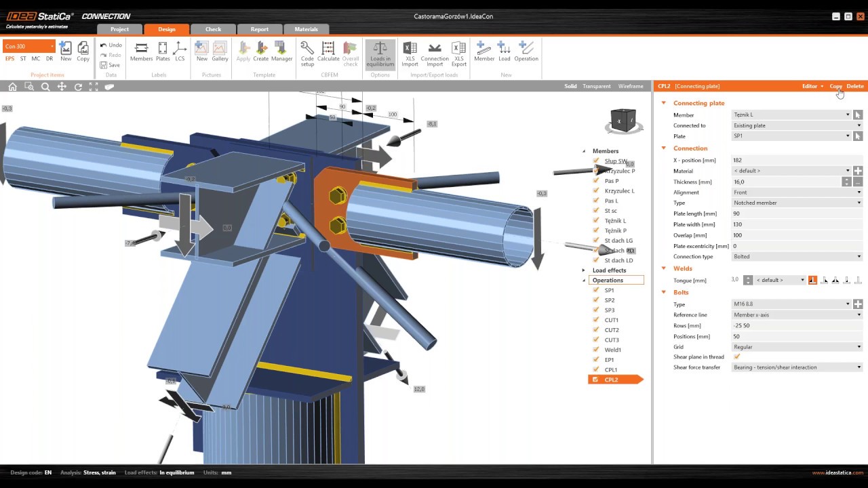Toggle the SP1 operation checkbox
The image size is (868, 488).
click(595, 290)
